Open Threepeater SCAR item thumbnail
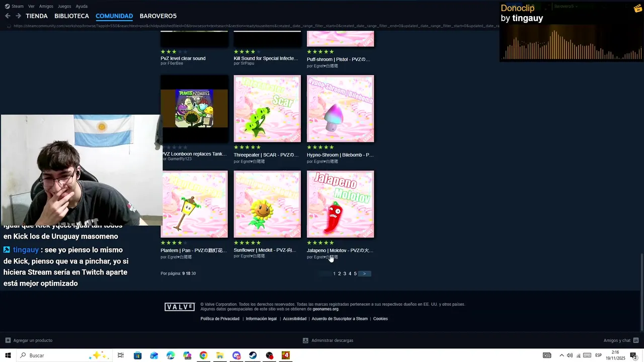This screenshot has width=644, height=362. [267, 109]
